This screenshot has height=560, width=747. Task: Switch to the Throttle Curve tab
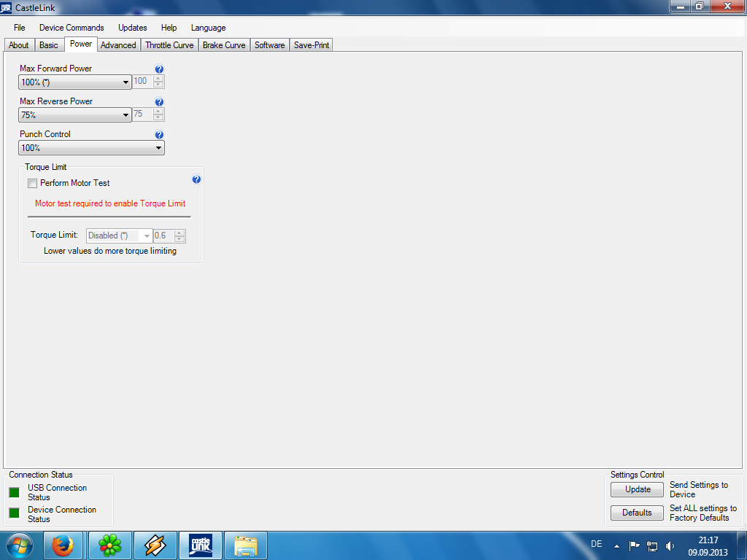[x=169, y=45]
